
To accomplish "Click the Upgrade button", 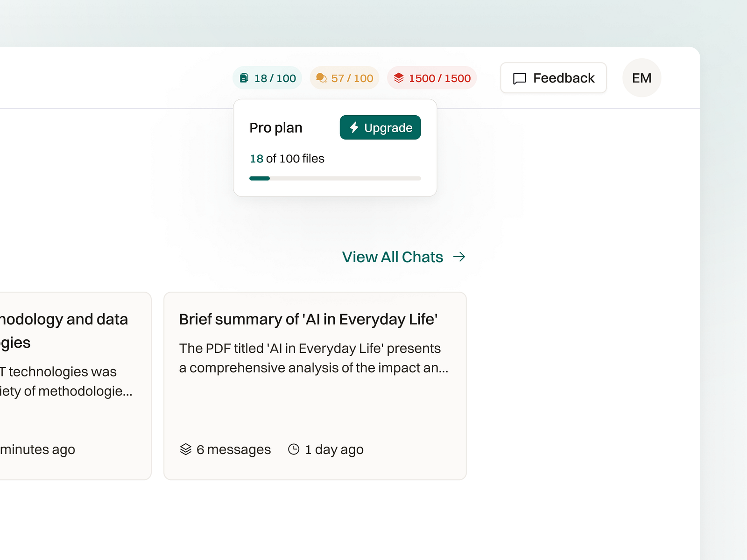I will pos(380,127).
